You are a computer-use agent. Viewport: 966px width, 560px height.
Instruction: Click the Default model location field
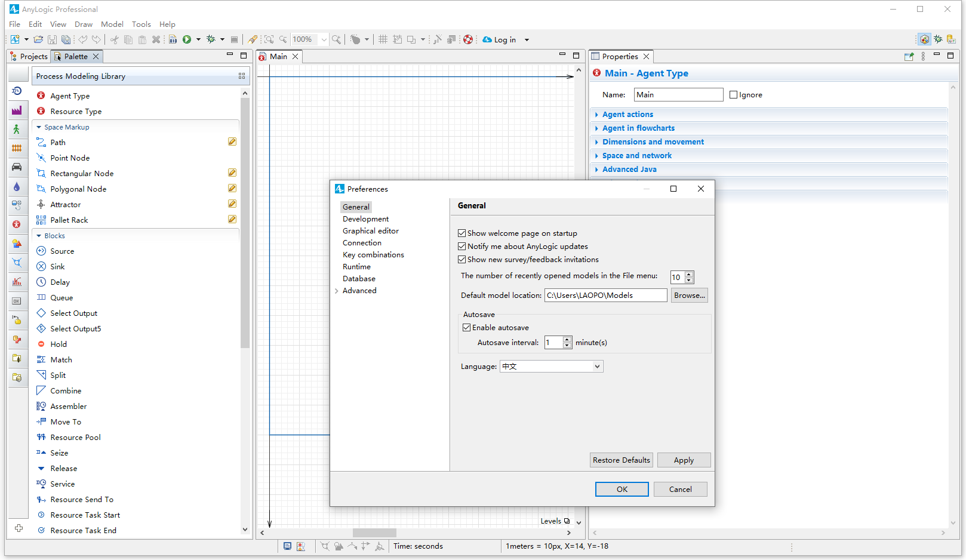point(605,296)
